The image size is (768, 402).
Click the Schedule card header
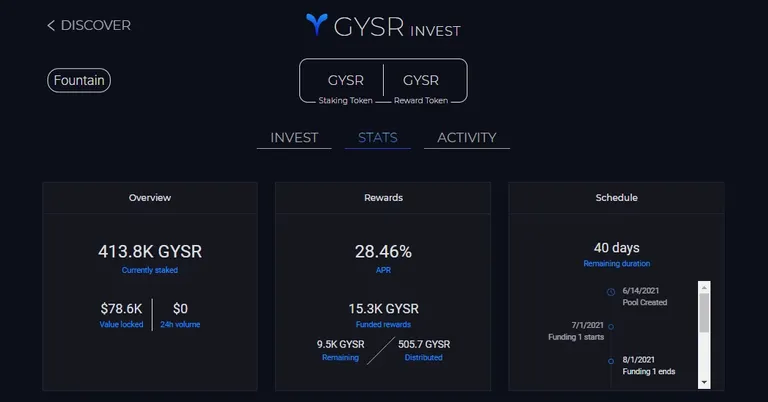(616, 198)
